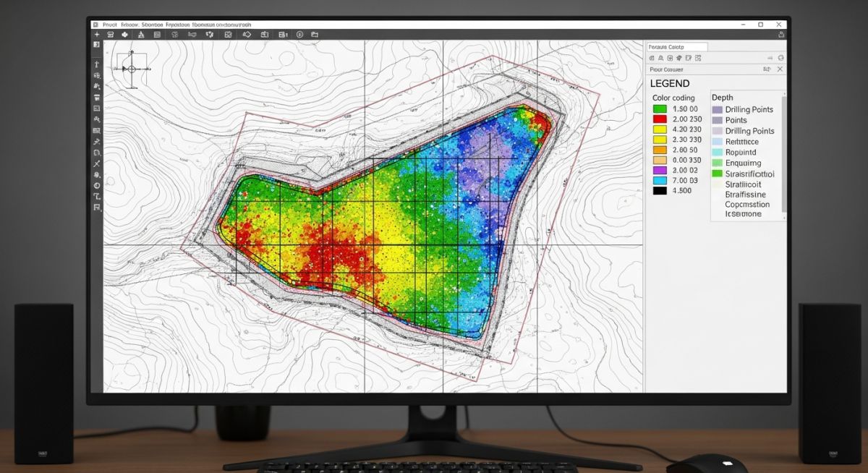Viewport: 868px width, 473px height.
Task: Pick the yellow swatch labeled 4.20 230
Action: (x=659, y=130)
